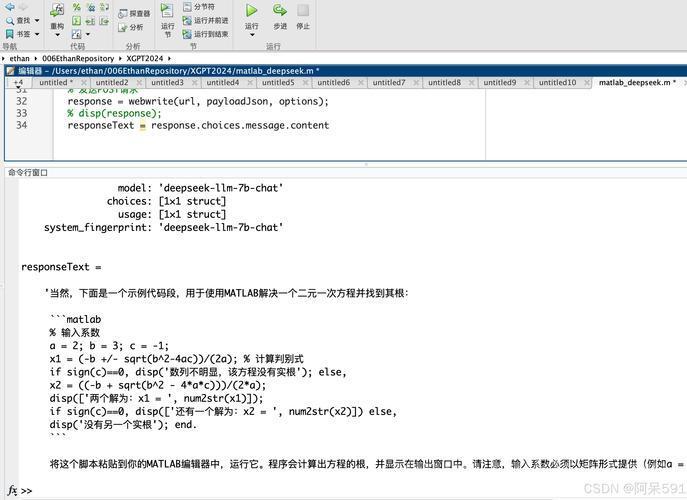Close the untitled7 tab
This screenshot has width=687, height=500.
[x=416, y=82]
